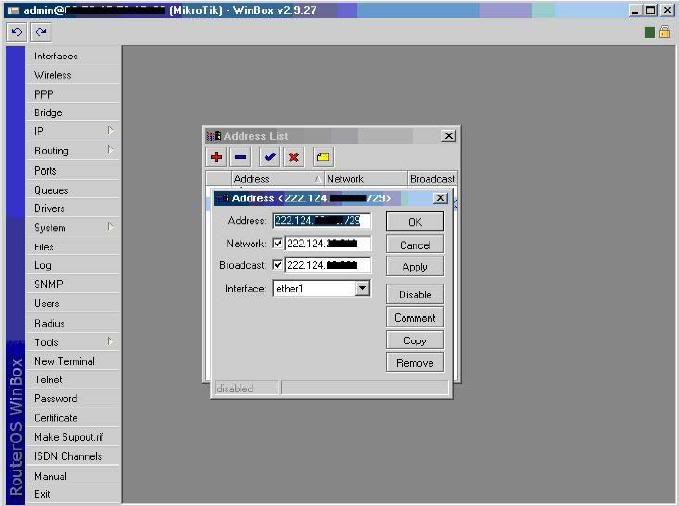Open the Log menu item

[73, 265]
